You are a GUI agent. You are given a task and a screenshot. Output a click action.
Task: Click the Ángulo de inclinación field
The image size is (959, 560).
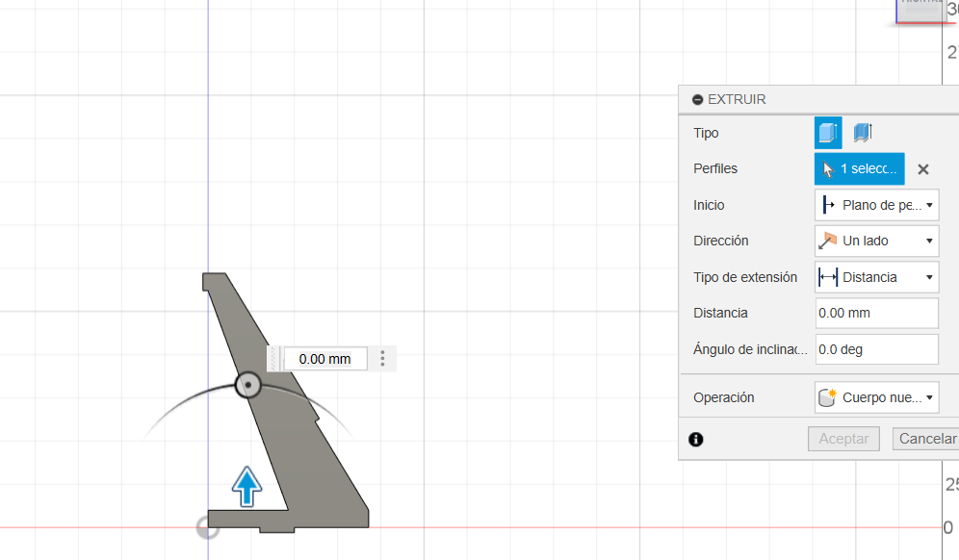pos(877,349)
